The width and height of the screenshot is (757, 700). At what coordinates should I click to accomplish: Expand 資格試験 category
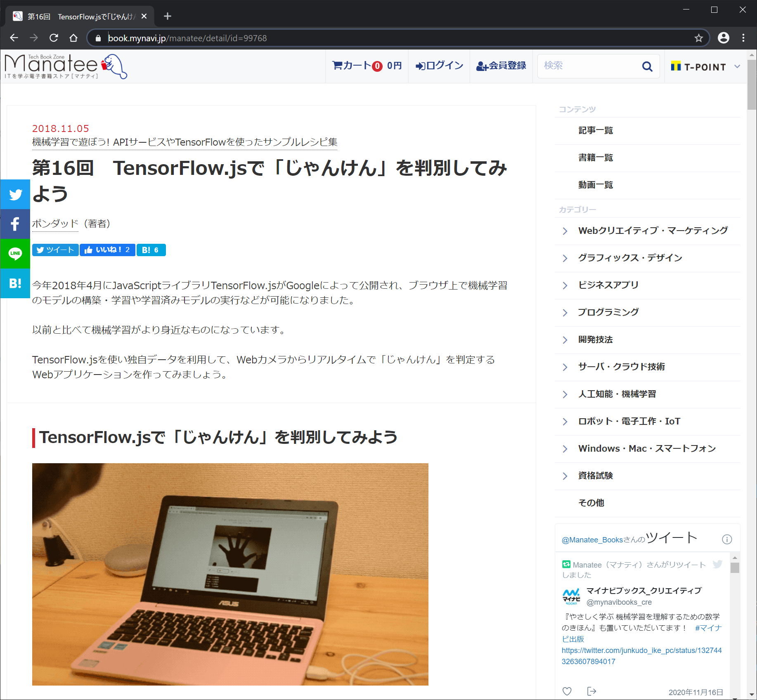(647, 476)
